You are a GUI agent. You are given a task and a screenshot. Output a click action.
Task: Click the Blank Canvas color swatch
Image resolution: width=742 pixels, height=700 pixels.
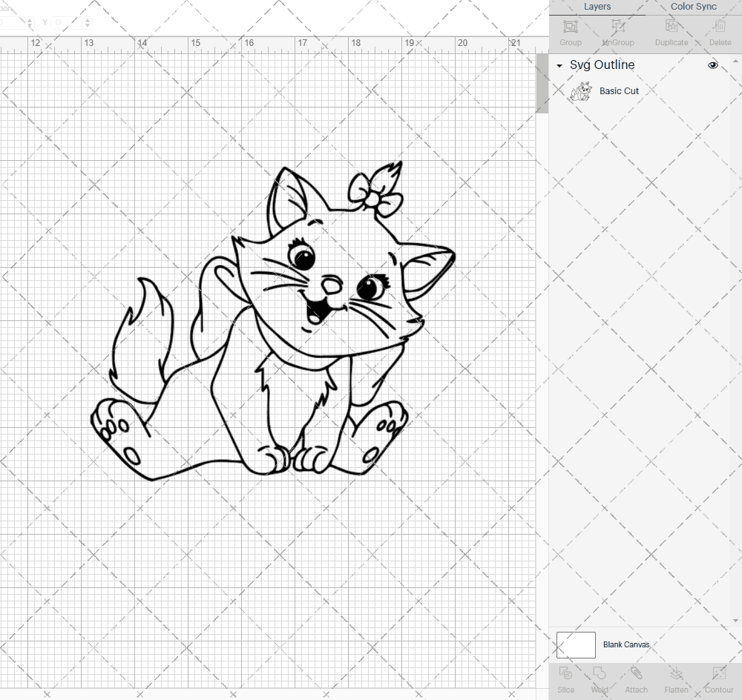(576, 644)
